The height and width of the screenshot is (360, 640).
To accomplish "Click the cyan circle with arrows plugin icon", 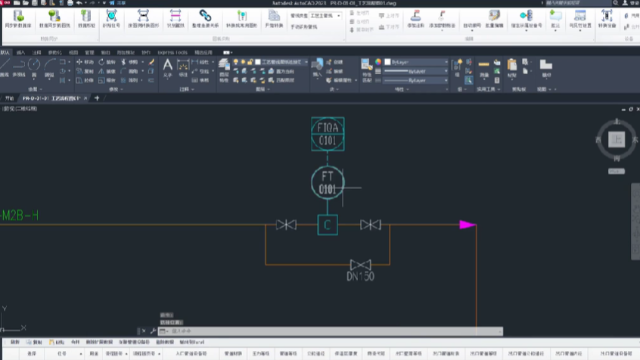I will (x=111, y=16).
